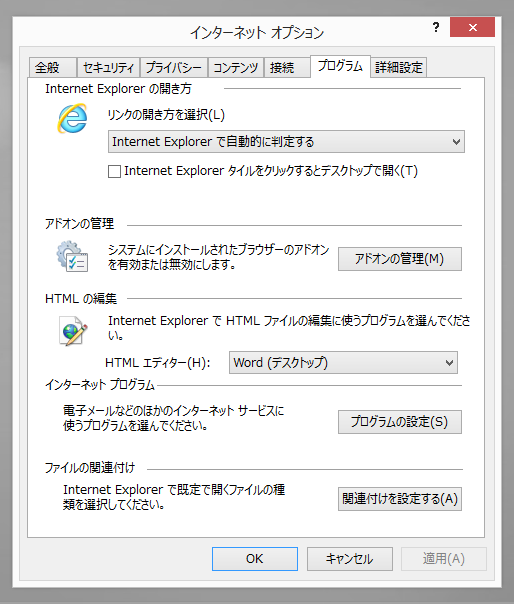Enable the Internet Explorer tile desktop checkbox

point(114,171)
